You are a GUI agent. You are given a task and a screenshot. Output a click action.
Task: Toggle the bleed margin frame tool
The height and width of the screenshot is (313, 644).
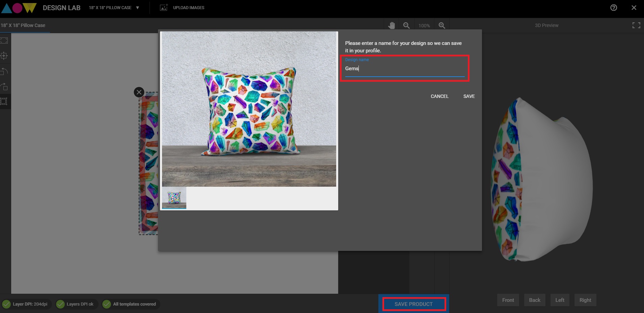(x=4, y=101)
